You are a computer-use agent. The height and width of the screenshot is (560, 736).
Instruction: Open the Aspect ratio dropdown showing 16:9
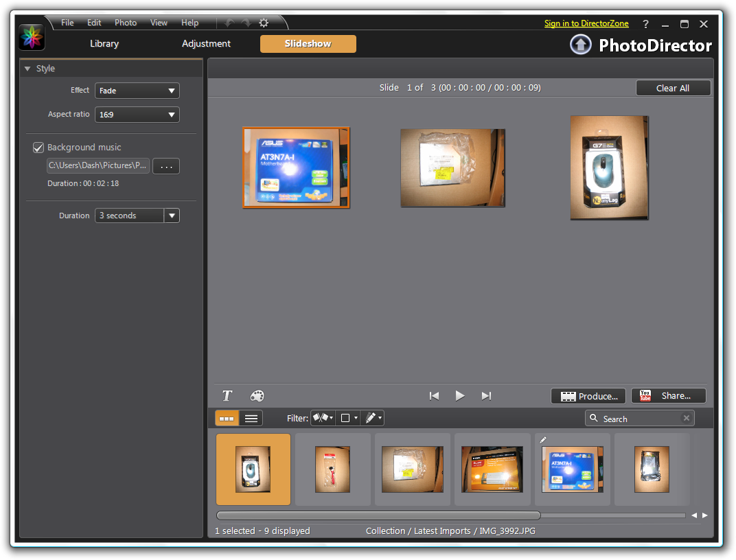click(x=137, y=115)
